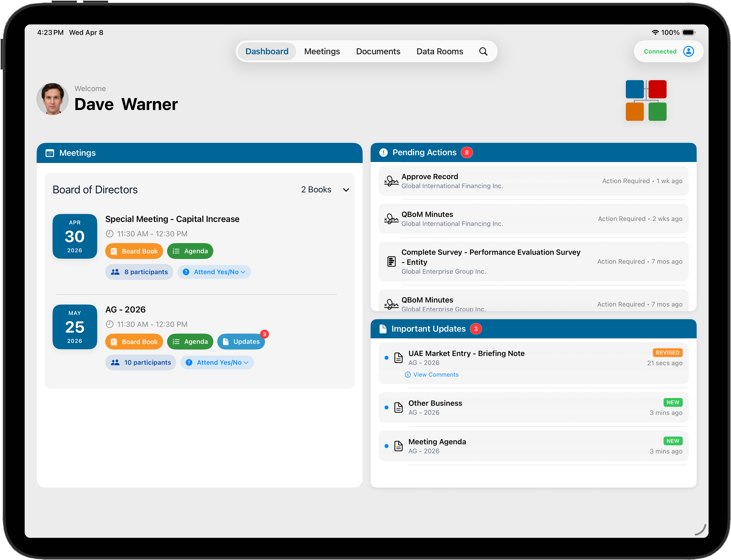Click the people icon in 8 participants
731x560 pixels.
click(x=115, y=272)
